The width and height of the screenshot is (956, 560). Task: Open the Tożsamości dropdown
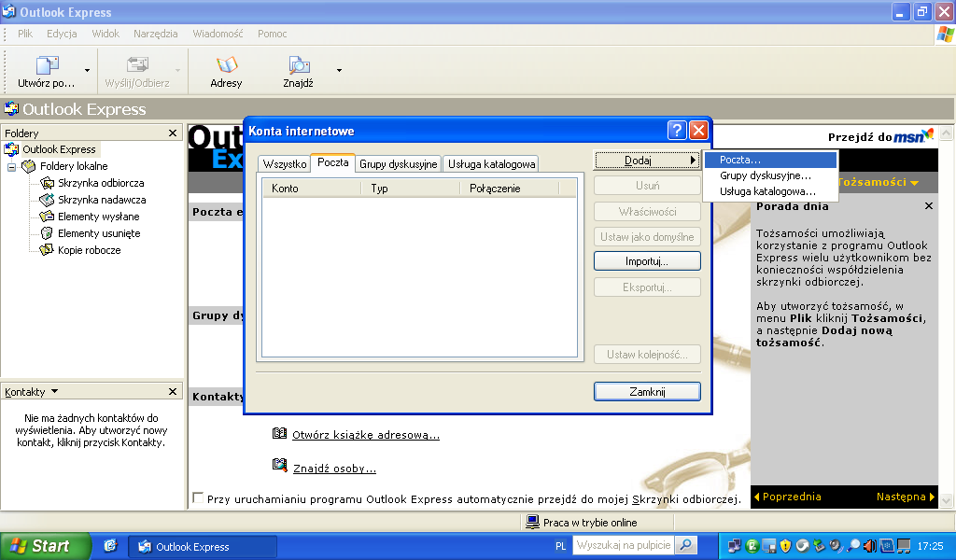tap(878, 182)
